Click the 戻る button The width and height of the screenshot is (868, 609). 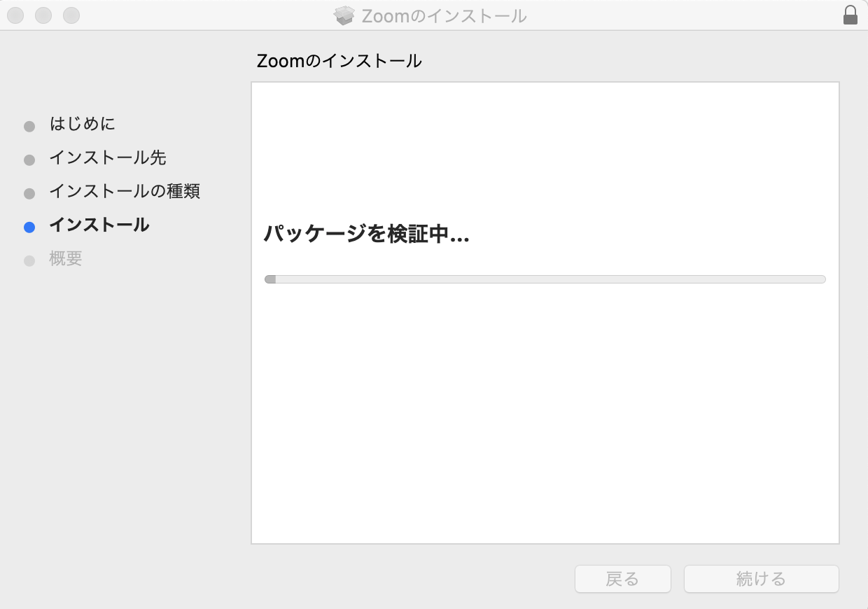[x=623, y=579]
